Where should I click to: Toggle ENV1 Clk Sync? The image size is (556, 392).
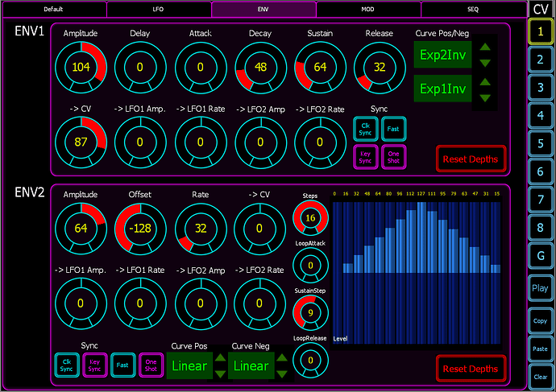pyautogui.click(x=366, y=130)
